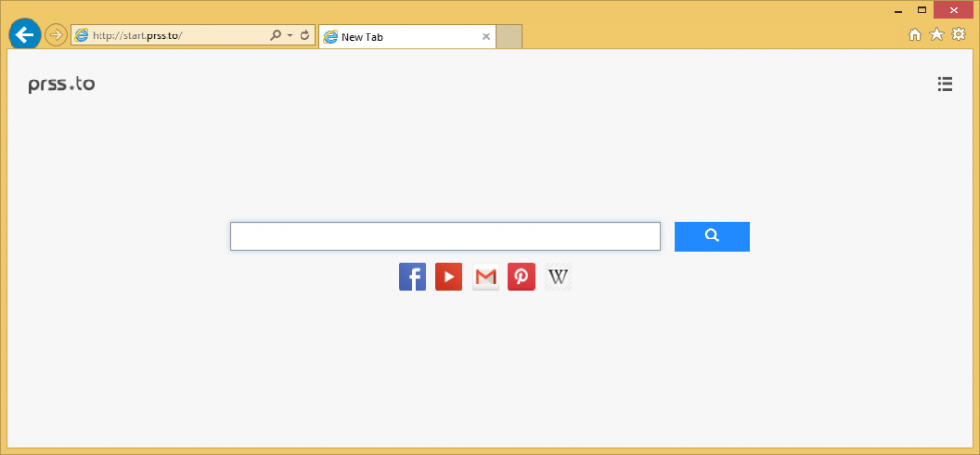This screenshot has height=455, width=980.
Task: Select the New Tab browser tab
Action: click(x=407, y=37)
